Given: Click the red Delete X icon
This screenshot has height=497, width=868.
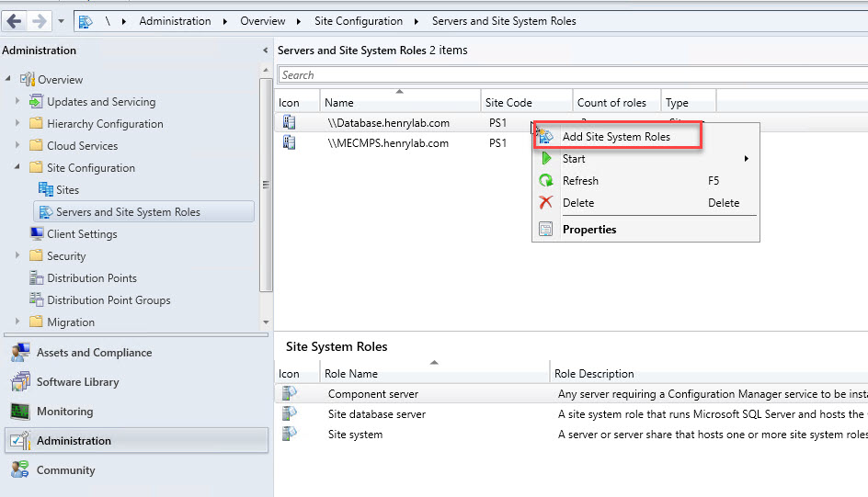Looking at the screenshot, I should (546, 203).
